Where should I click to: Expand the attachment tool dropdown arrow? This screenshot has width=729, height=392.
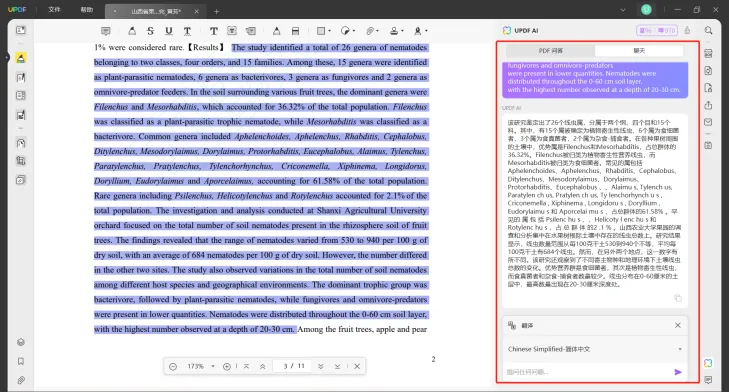(x=378, y=31)
